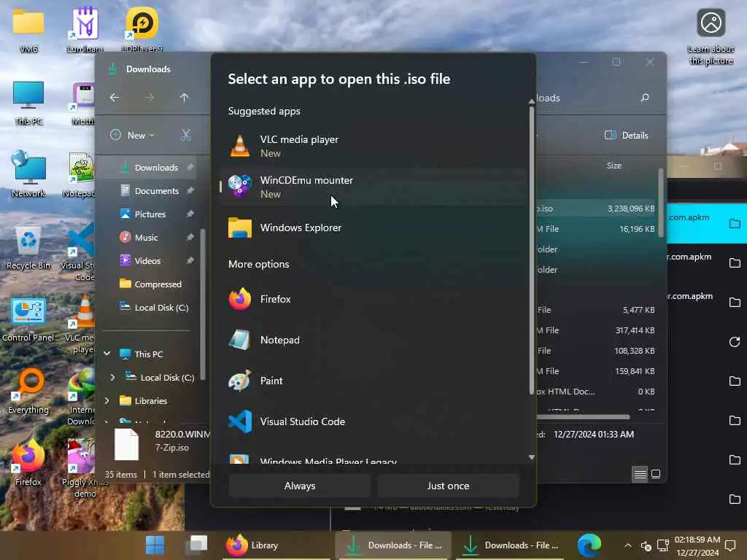The height and width of the screenshot is (560, 747).
Task: Click the search icon in Explorer
Action: pos(645,98)
